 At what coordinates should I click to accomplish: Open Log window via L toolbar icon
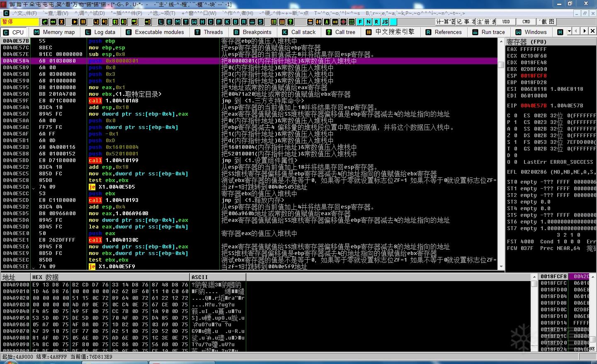point(161,22)
